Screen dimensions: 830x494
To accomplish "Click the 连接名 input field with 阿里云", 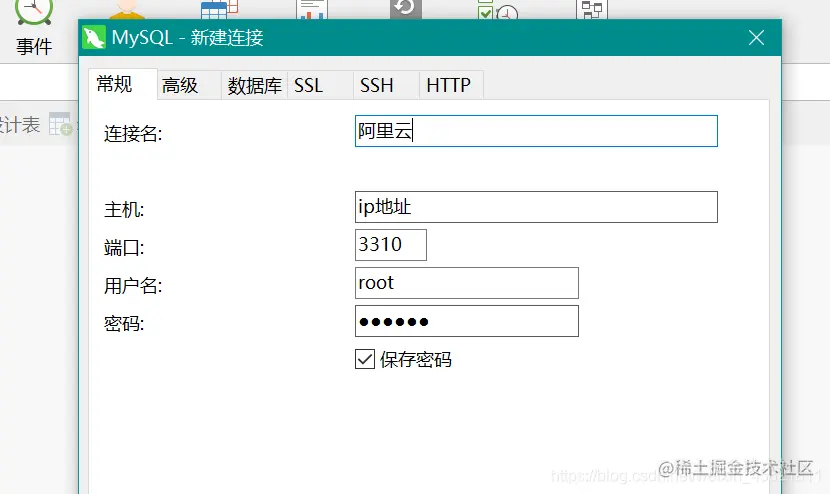I will pos(536,131).
